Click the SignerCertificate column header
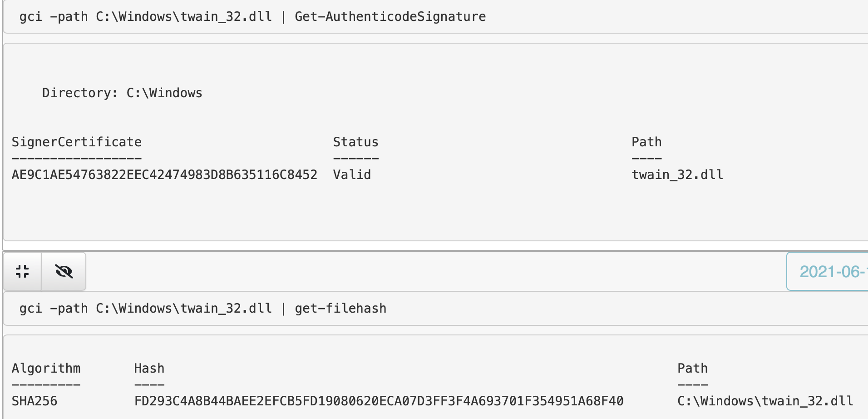The image size is (868, 419). (x=77, y=142)
